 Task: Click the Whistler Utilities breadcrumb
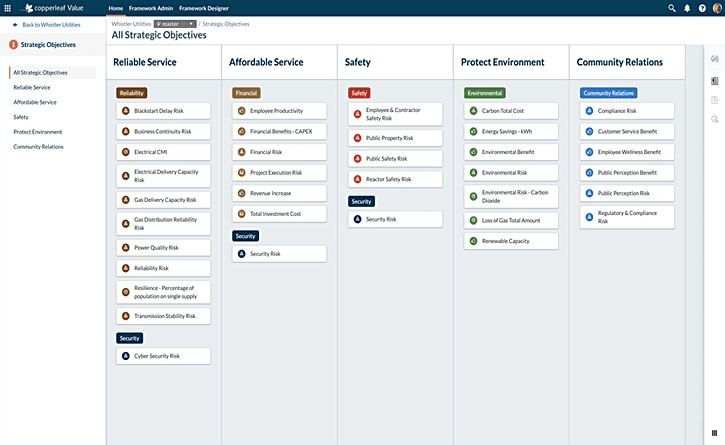click(x=131, y=24)
